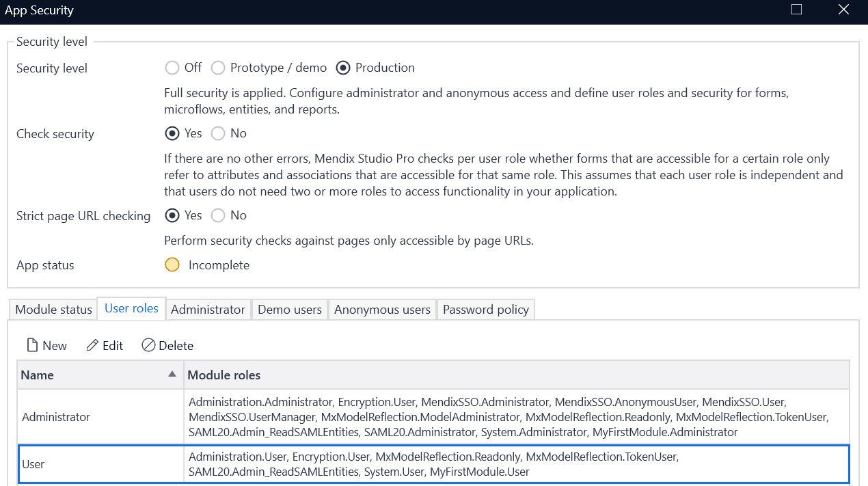The width and height of the screenshot is (868, 486).
Task: Create a new user role using the New icon
Action: [x=46, y=345]
